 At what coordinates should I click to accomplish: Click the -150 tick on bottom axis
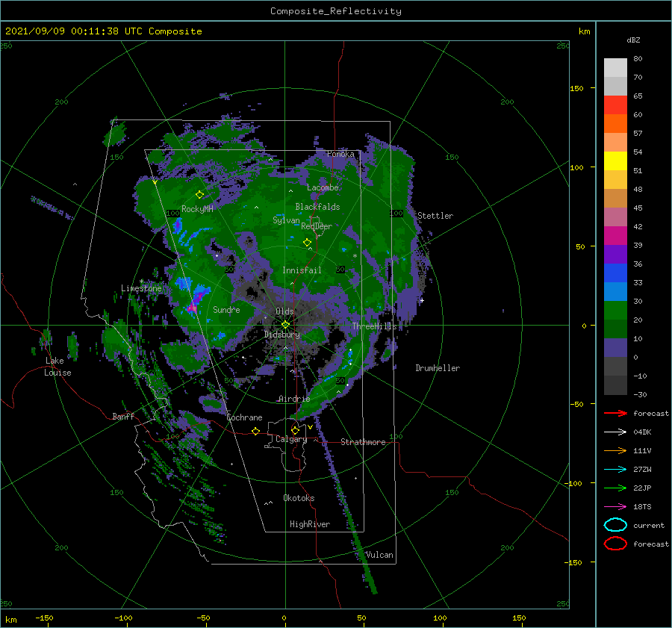[44, 618]
